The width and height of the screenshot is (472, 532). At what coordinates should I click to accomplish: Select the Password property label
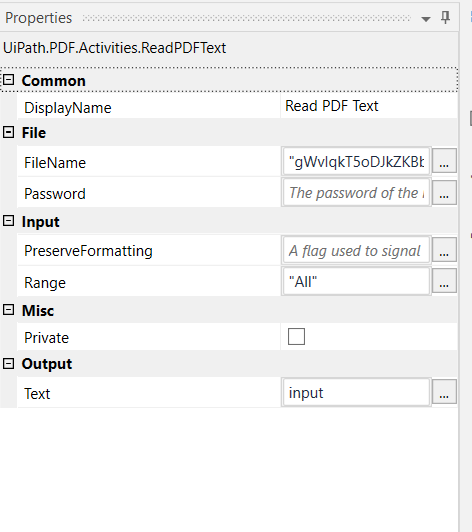pos(55,194)
